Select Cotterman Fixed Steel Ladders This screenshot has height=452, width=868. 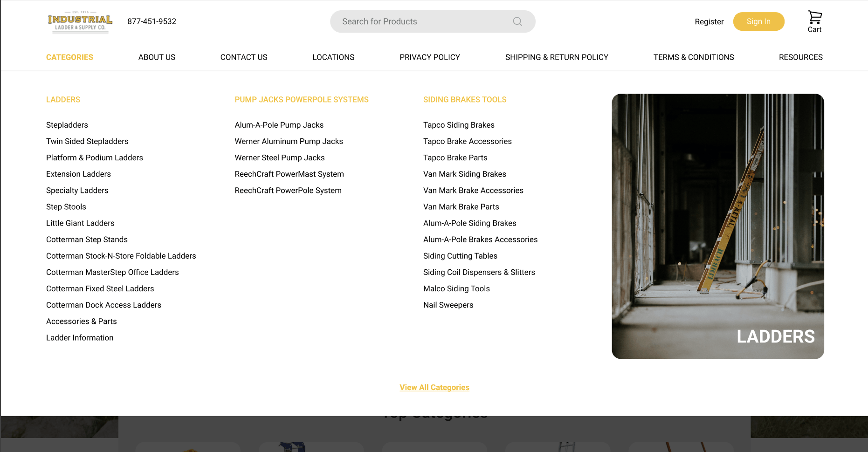[x=100, y=288]
